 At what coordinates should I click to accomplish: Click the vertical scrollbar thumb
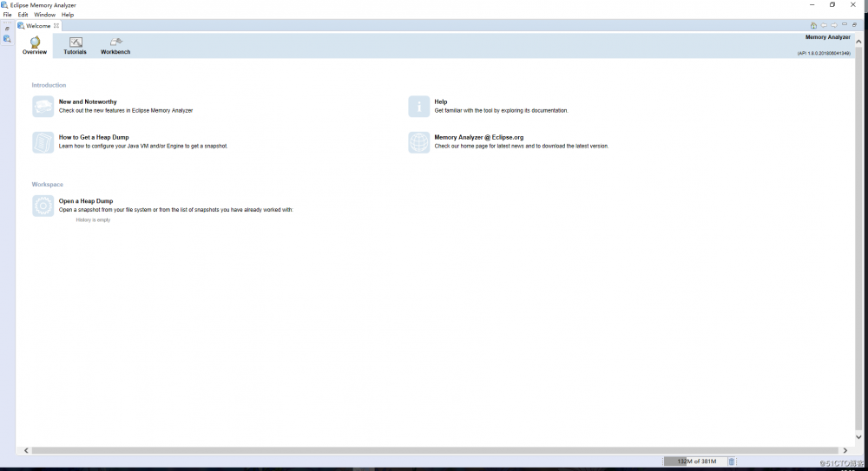[858, 238]
